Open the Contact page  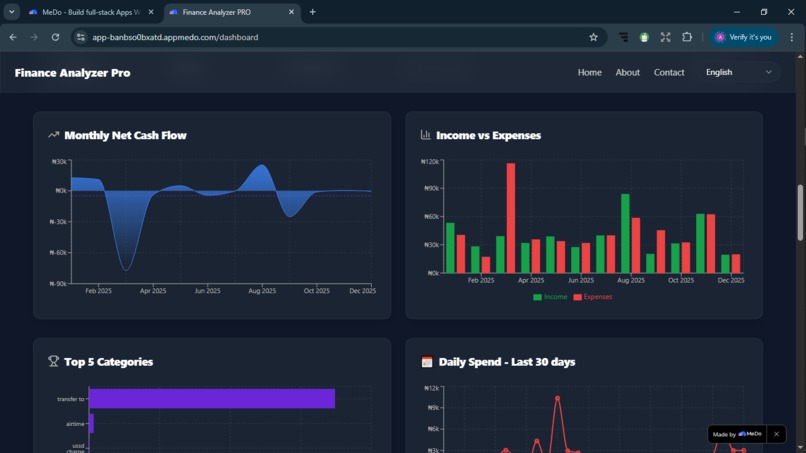coord(669,73)
